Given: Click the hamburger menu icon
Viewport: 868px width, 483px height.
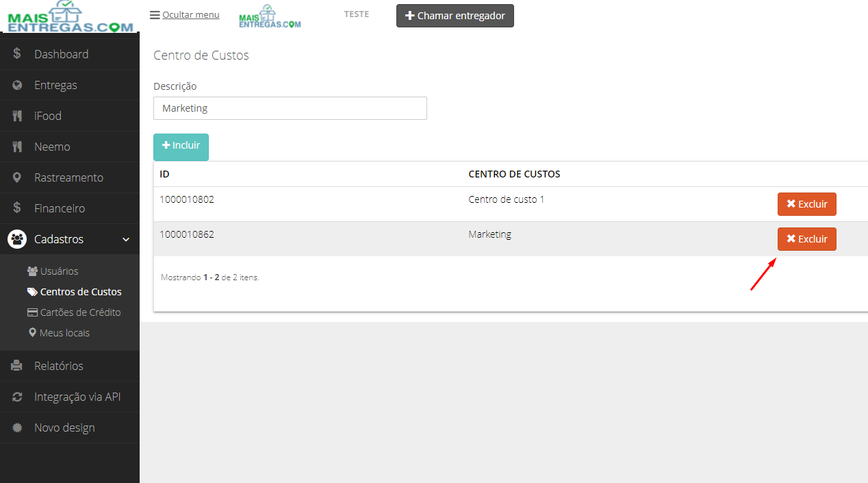Looking at the screenshot, I should click(155, 15).
